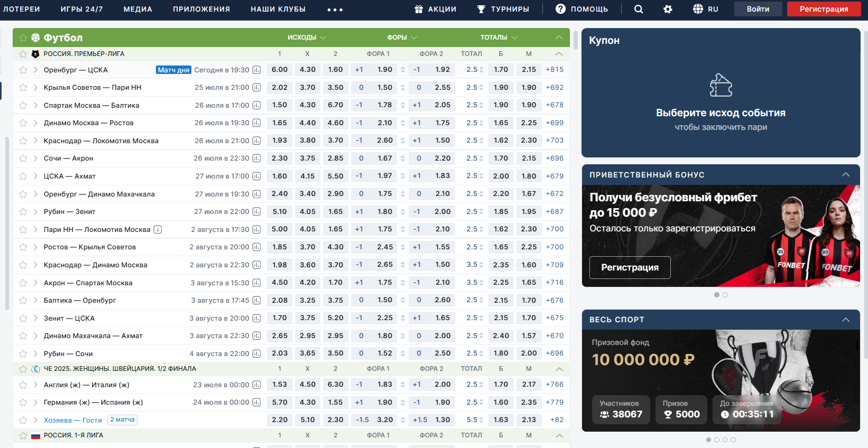This screenshot has width=868, height=448.
Task: Open statistics icon for Рубин — Сочи
Action: [x=256, y=353]
